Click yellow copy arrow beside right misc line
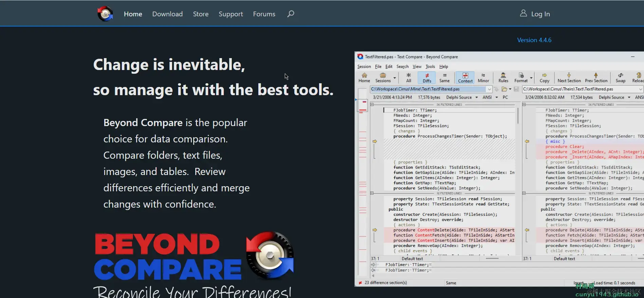 (527, 141)
